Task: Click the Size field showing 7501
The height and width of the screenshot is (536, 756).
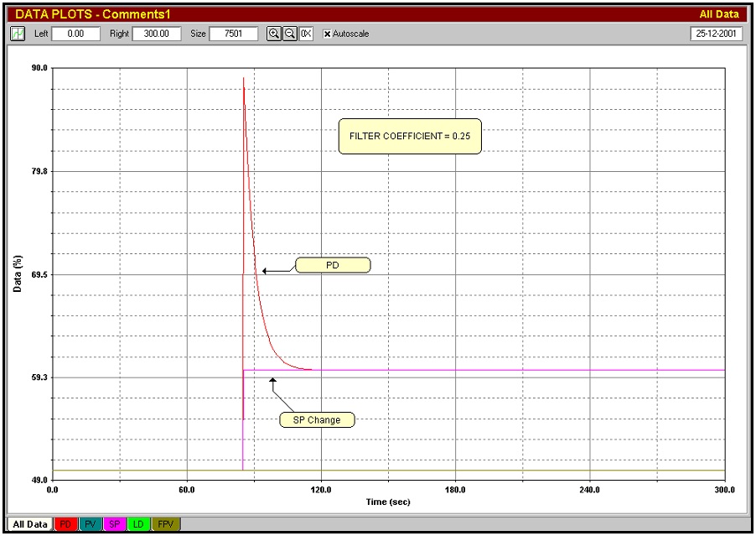Action: tap(232, 34)
